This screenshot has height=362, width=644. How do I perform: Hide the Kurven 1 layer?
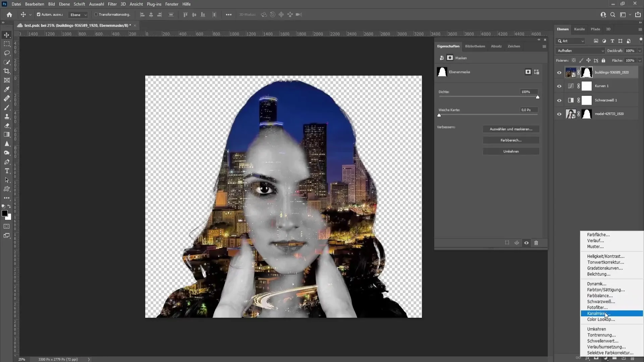pos(559,86)
